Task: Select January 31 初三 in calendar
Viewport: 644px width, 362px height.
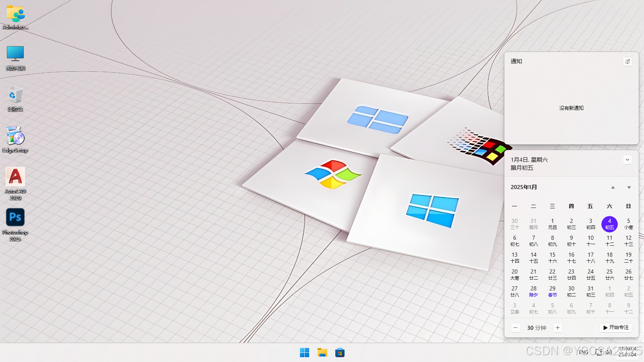Action: click(591, 292)
